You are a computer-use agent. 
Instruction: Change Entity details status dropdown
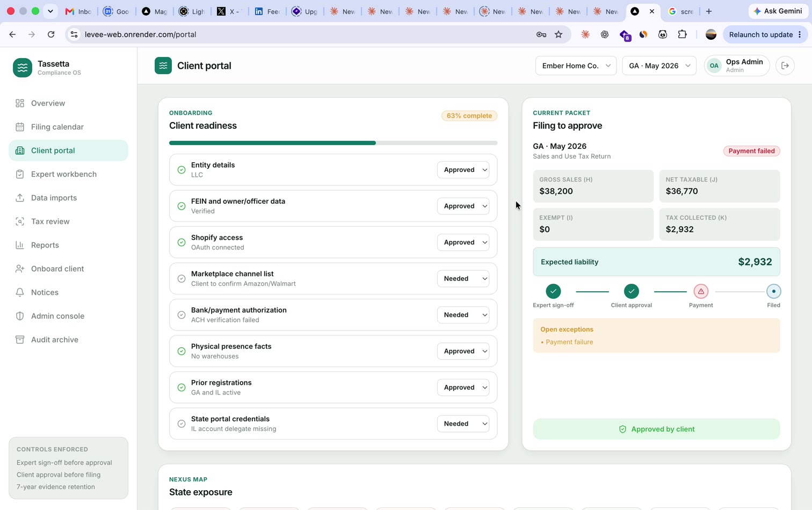pos(463,170)
